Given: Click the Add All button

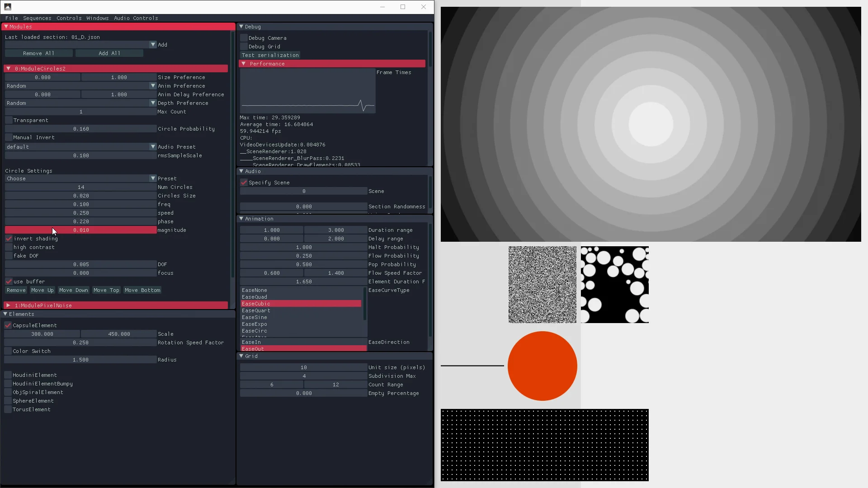Looking at the screenshot, I should pos(109,53).
